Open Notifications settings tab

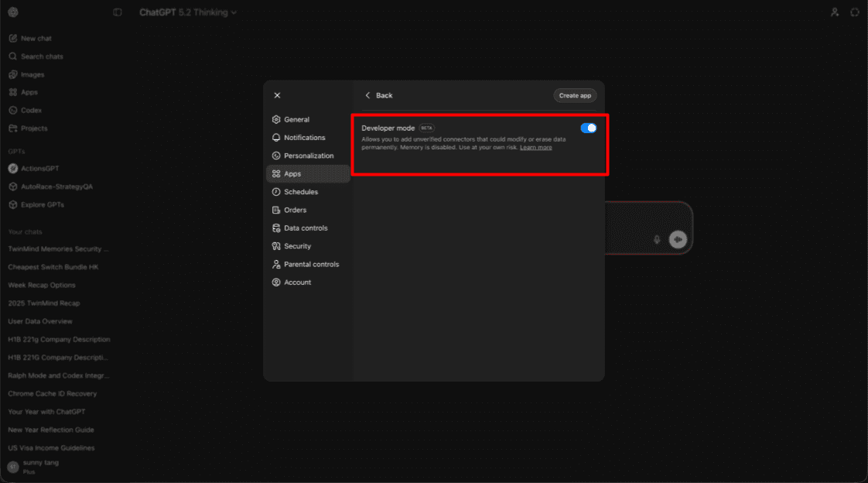(x=309, y=137)
